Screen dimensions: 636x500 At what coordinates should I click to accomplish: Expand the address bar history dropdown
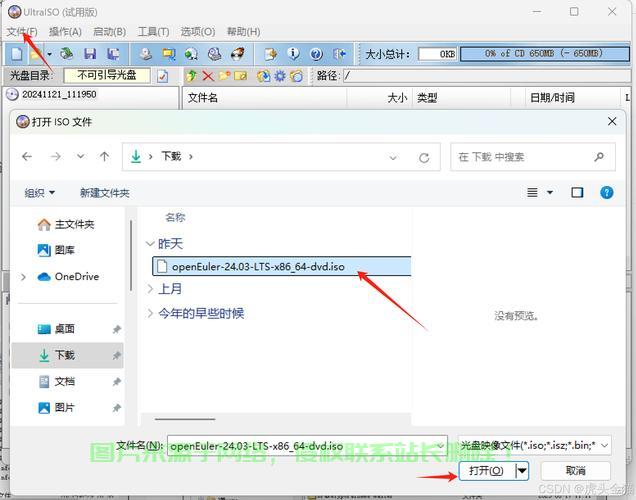click(x=393, y=157)
